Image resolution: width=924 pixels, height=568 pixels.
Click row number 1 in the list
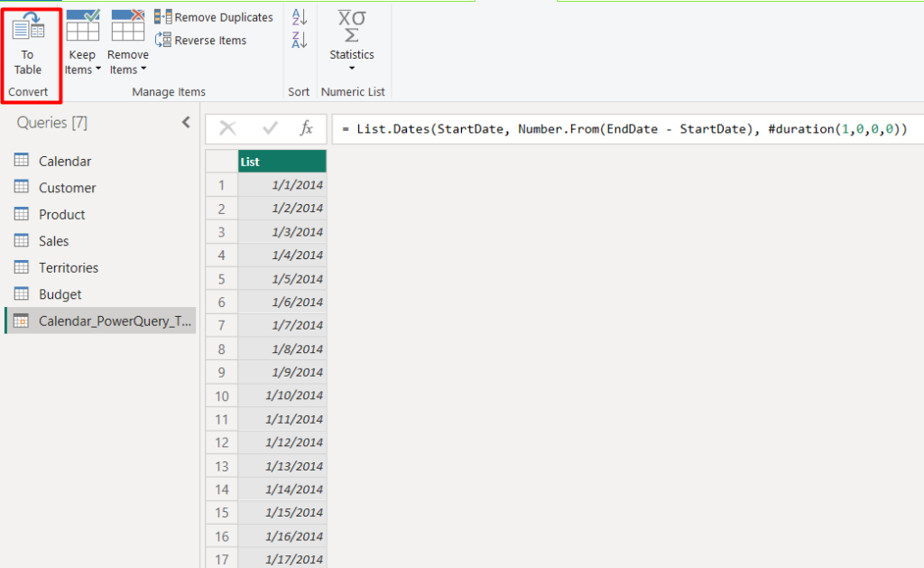(222, 184)
